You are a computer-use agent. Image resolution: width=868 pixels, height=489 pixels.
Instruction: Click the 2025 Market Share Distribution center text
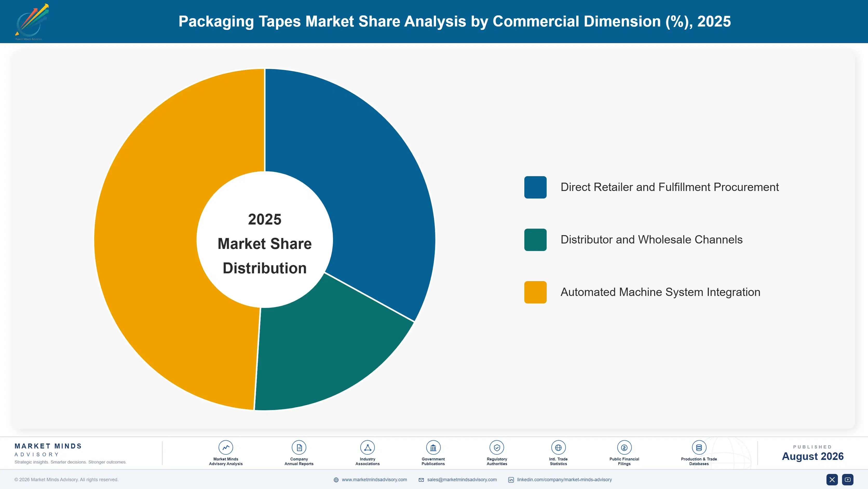click(265, 243)
